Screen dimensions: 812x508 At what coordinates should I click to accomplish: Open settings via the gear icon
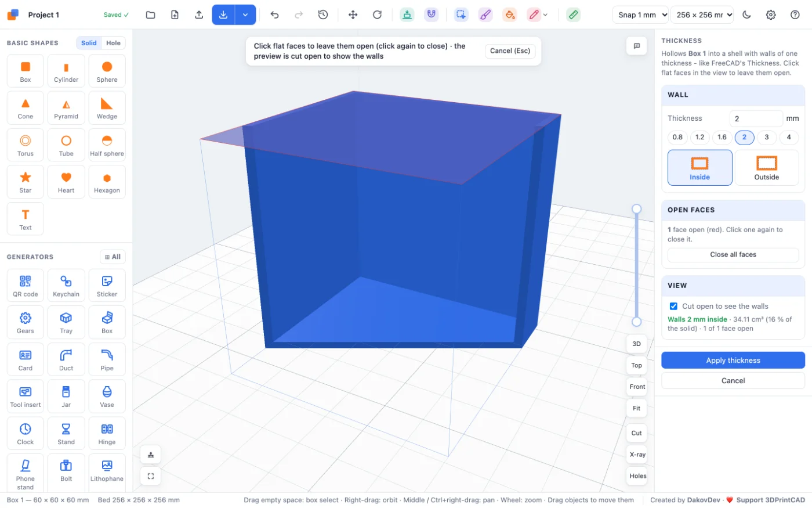(771, 15)
